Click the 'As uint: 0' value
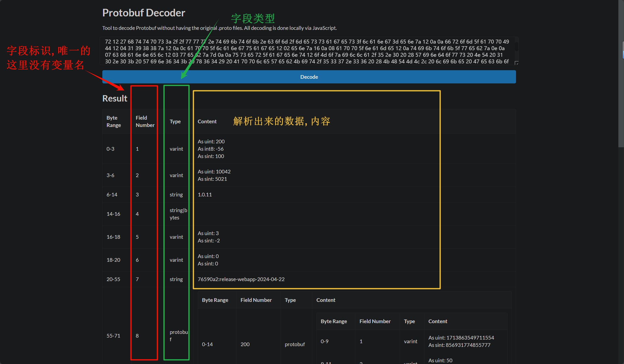 tap(208, 256)
